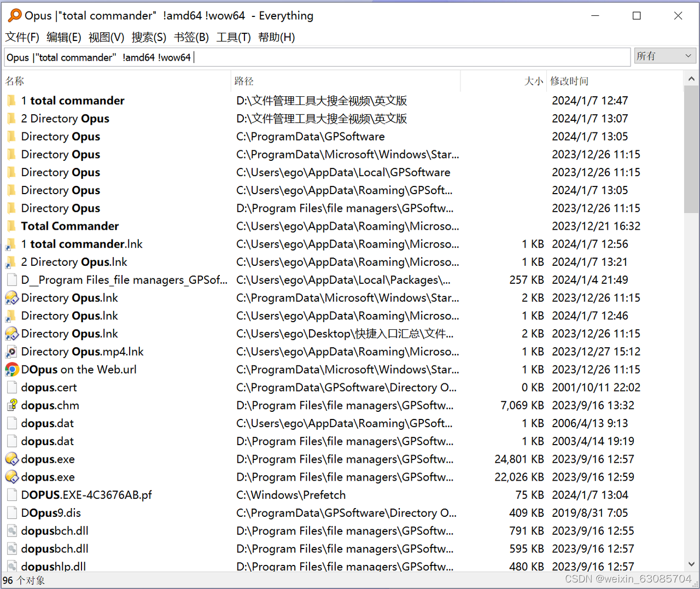Select file name dopus.cert
The width and height of the screenshot is (700, 589).
click(x=49, y=388)
